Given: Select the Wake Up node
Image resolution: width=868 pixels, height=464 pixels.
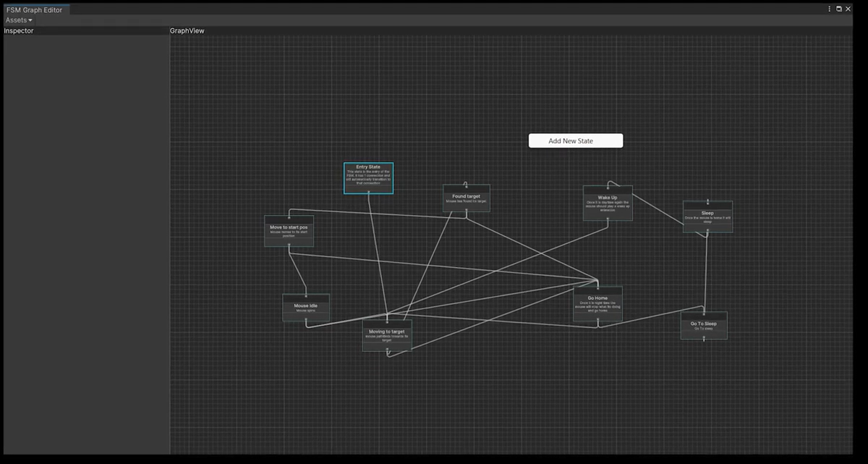Looking at the screenshot, I should 608,203.
